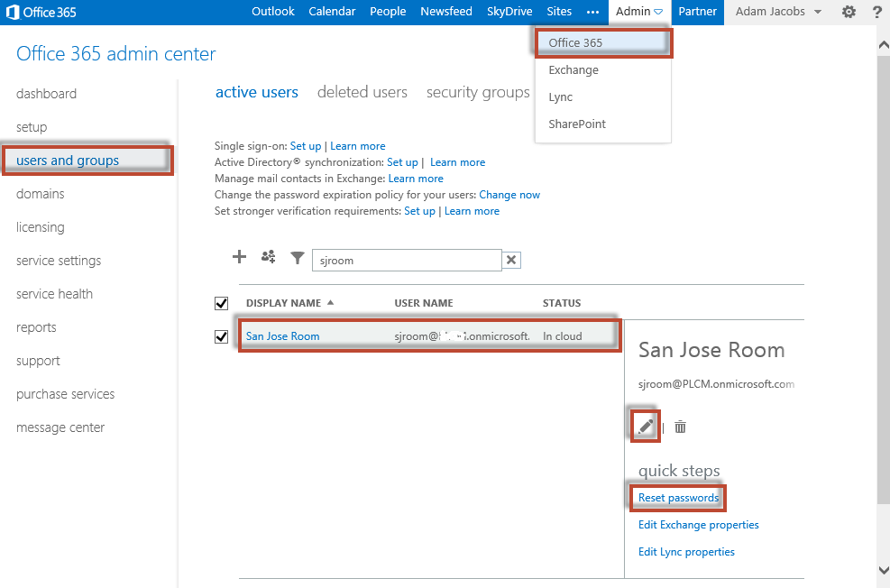
Task: Click the In cloud status cell
Action: pos(562,336)
